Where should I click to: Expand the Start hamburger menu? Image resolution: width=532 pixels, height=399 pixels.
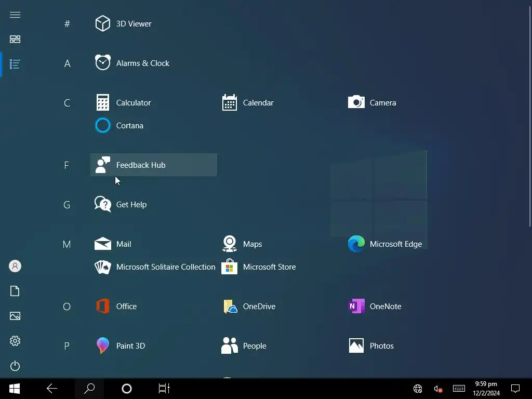15,15
